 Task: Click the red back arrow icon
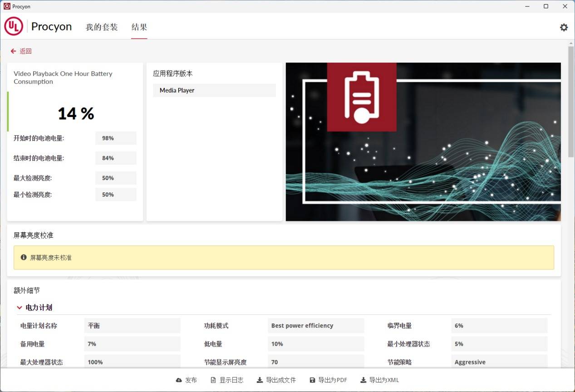pyautogui.click(x=13, y=51)
